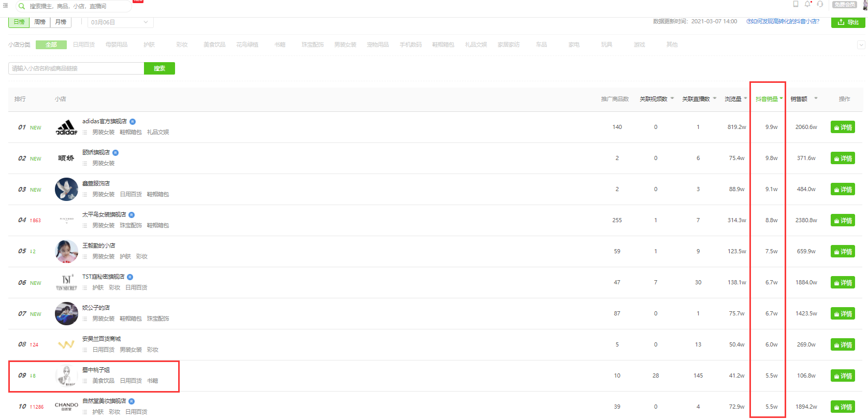
Task: Filter shops by 彩妆 category
Action: (182, 45)
